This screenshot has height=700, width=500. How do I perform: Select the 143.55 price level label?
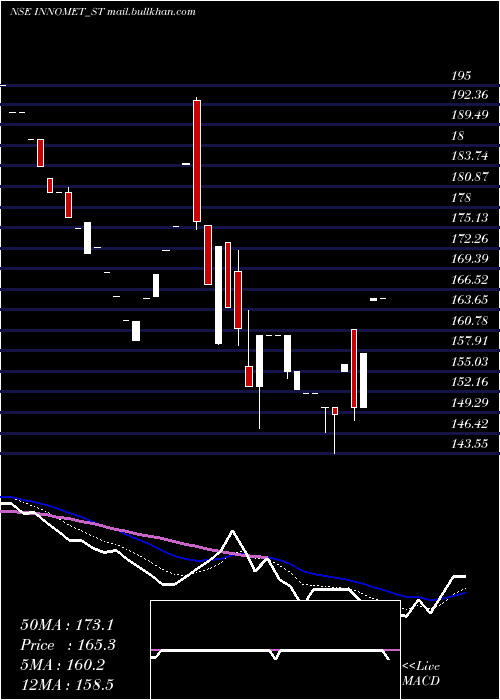tap(470, 444)
